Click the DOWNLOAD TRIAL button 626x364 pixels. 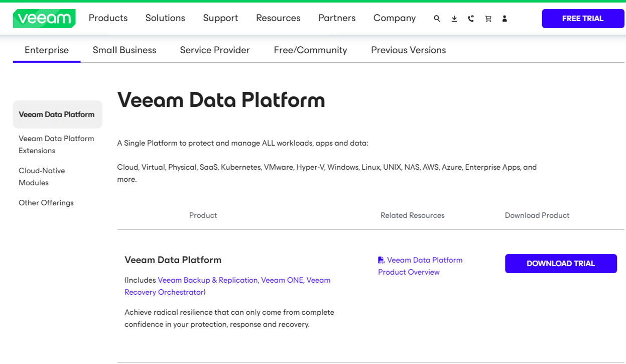pos(560,264)
